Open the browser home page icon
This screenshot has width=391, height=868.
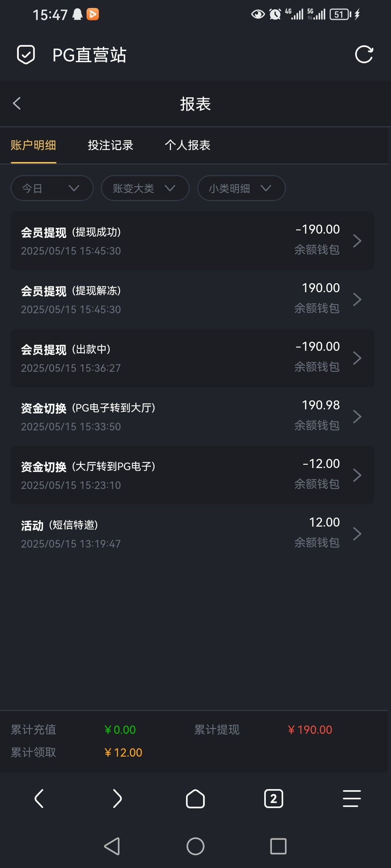[x=195, y=799]
